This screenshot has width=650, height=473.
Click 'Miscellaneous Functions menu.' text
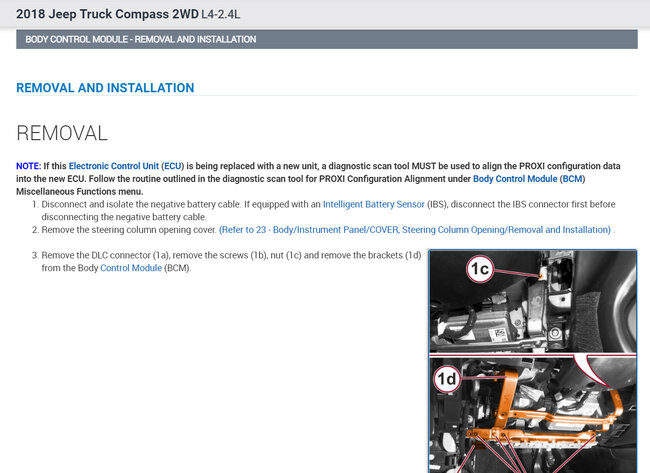click(80, 192)
